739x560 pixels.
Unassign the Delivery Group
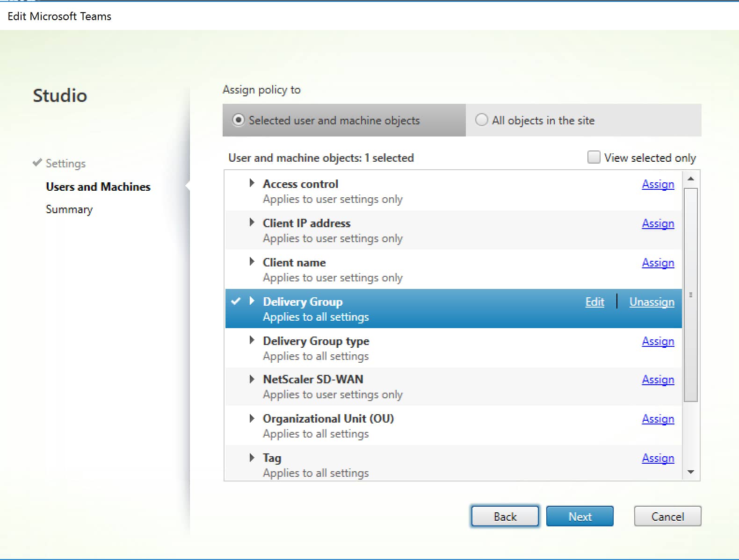click(652, 302)
